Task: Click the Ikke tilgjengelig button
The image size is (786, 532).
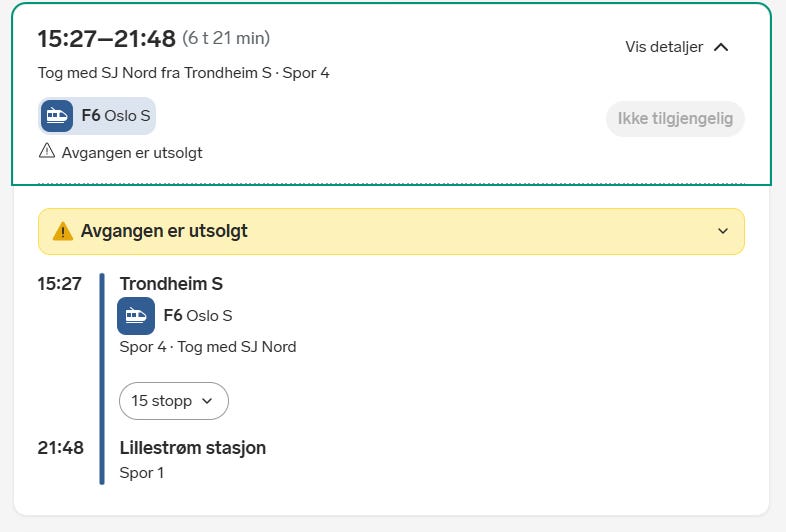Action: click(675, 119)
